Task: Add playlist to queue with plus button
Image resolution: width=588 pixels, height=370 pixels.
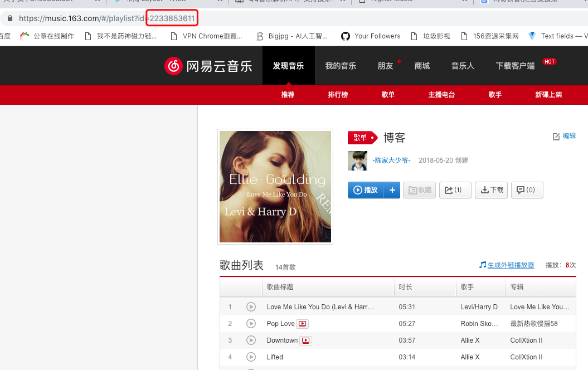Action: click(x=392, y=190)
